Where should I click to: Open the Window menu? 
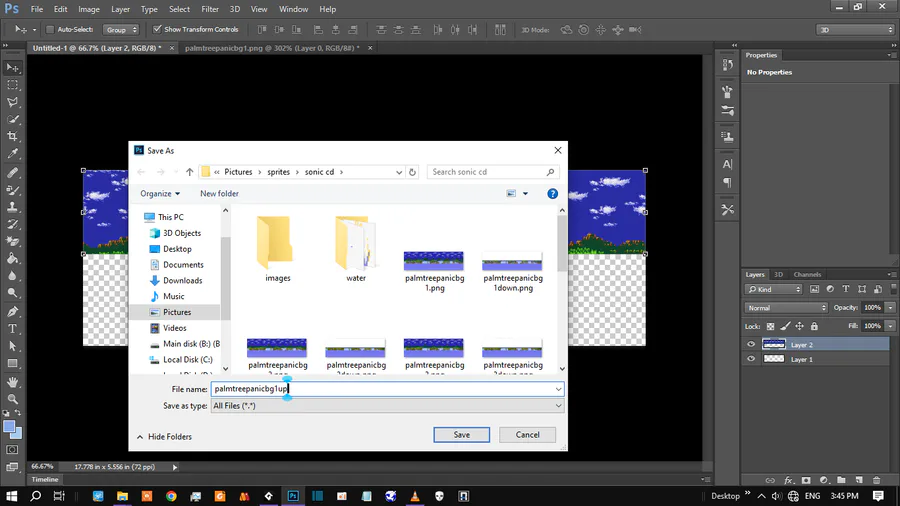click(x=293, y=9)
